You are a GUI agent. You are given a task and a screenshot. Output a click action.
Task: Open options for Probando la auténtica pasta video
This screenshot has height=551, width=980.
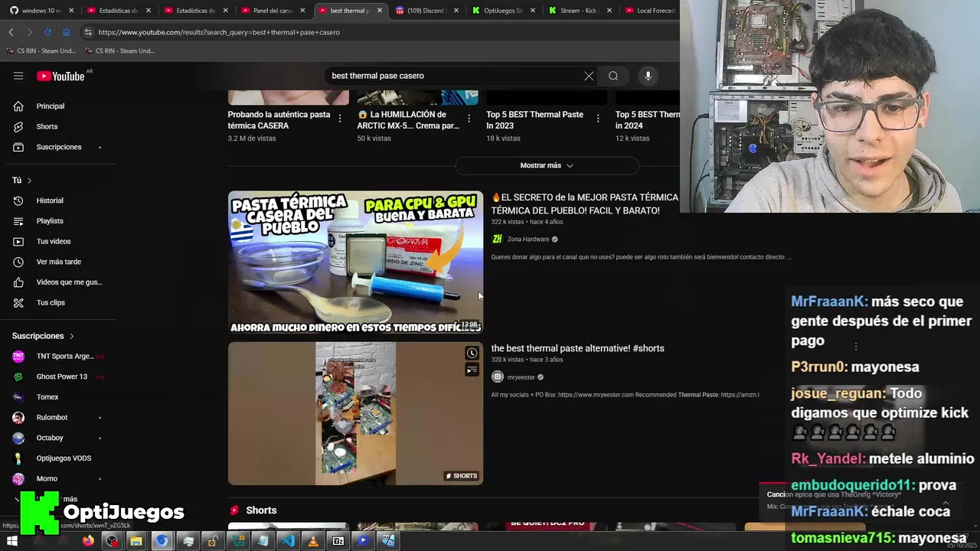340,120
